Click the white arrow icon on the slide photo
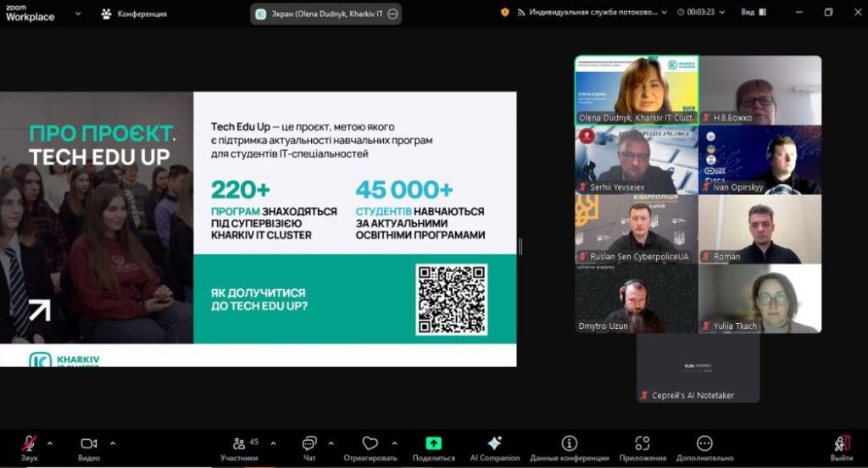The width and height of the screenshot is (868, 468). pyautogui.click(x=39, y=310)
